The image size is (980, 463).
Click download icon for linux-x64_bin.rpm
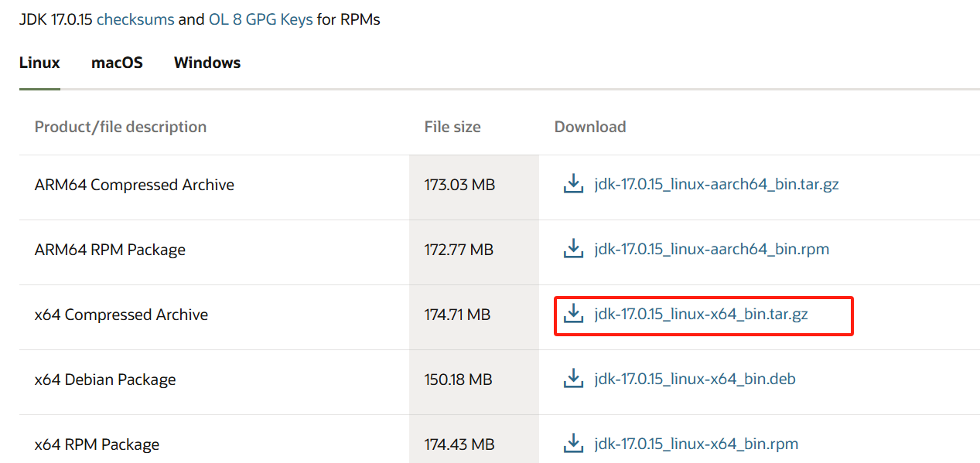(x=573, y=444)
